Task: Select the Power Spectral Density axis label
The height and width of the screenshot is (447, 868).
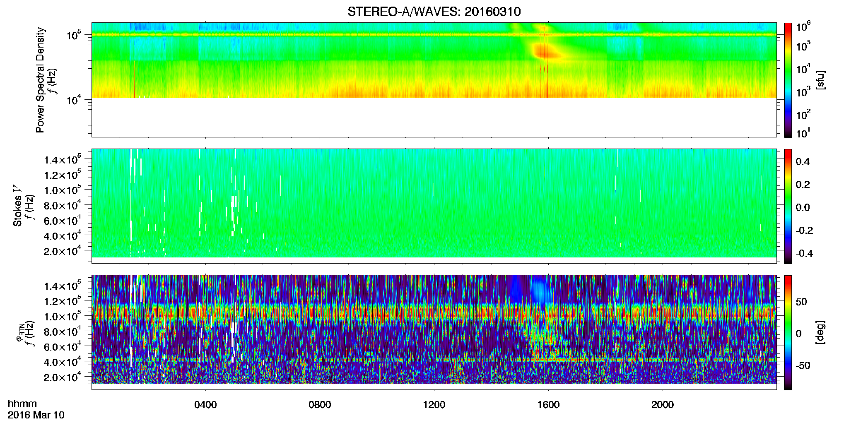Action: 40,80
